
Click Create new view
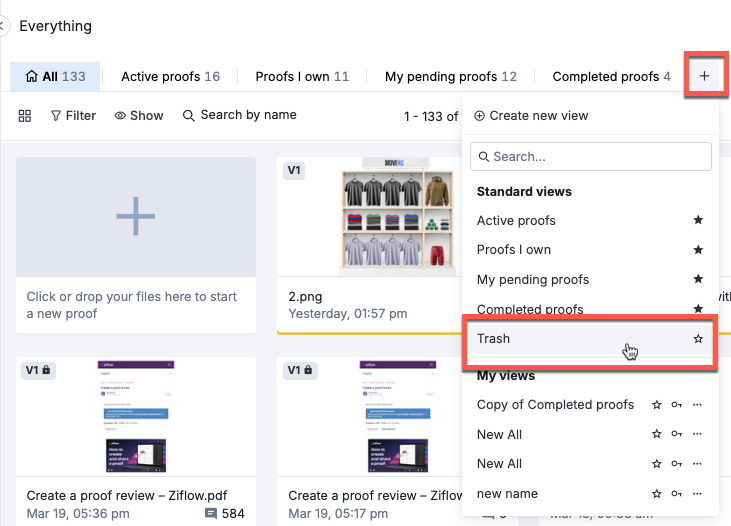click(x=531, y=116)
